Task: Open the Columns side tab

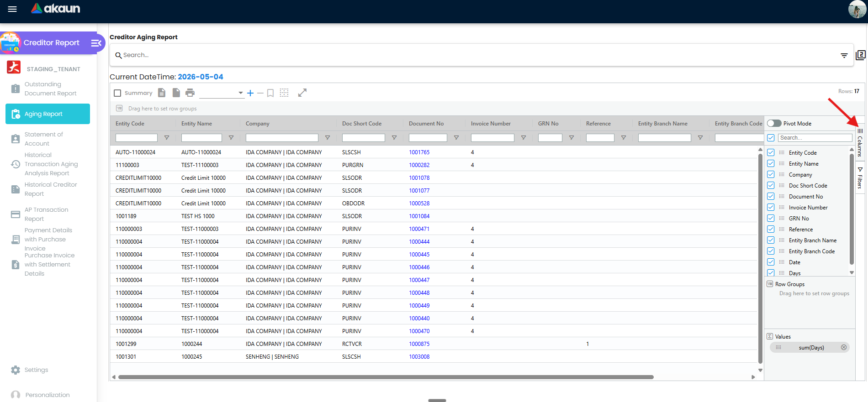Action: 860,143
